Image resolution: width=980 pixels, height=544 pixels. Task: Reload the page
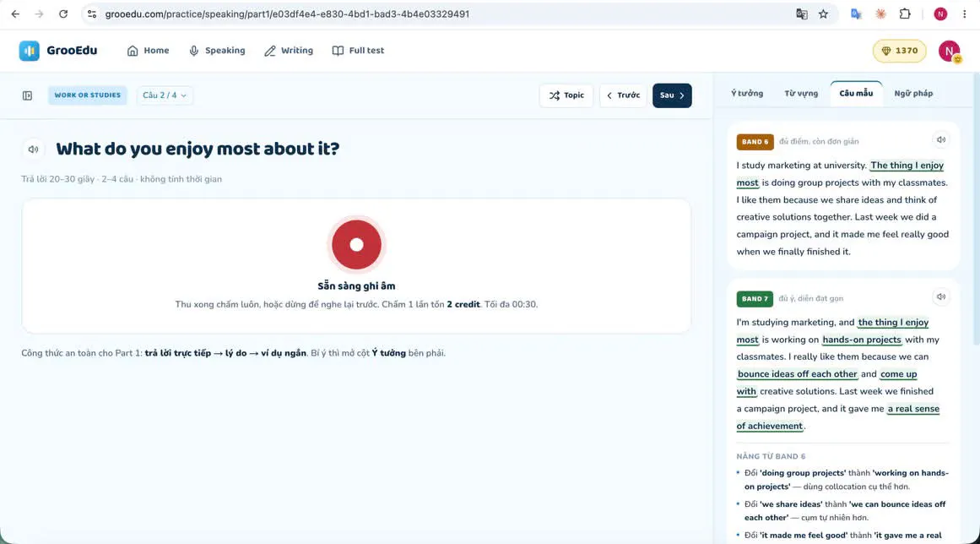coord(63,14)
